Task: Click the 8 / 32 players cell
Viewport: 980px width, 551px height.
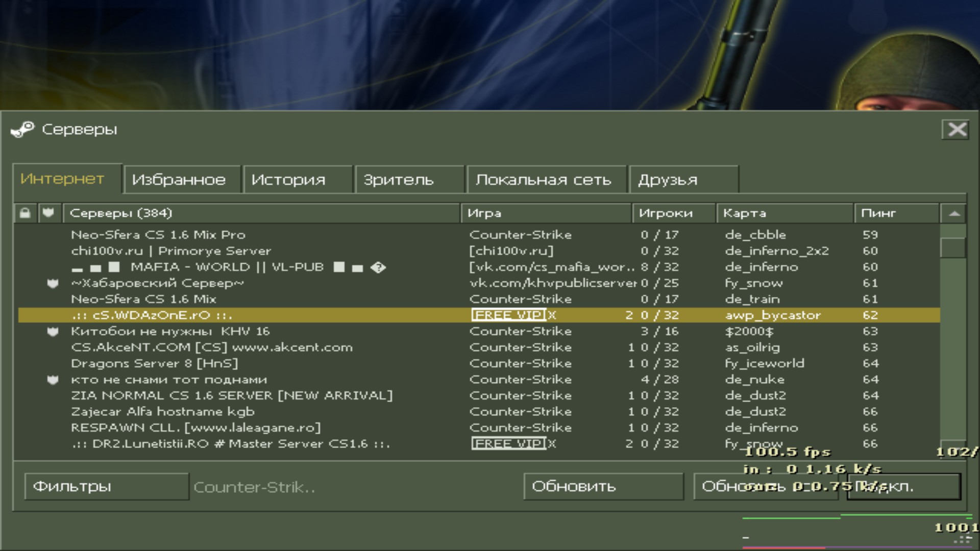Action: 660,267
